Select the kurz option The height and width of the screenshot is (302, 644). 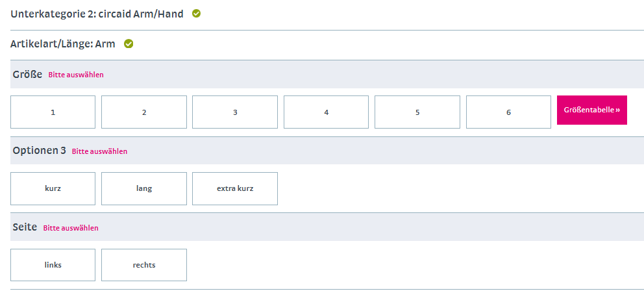pyautogui.click(x=53, y=189)
